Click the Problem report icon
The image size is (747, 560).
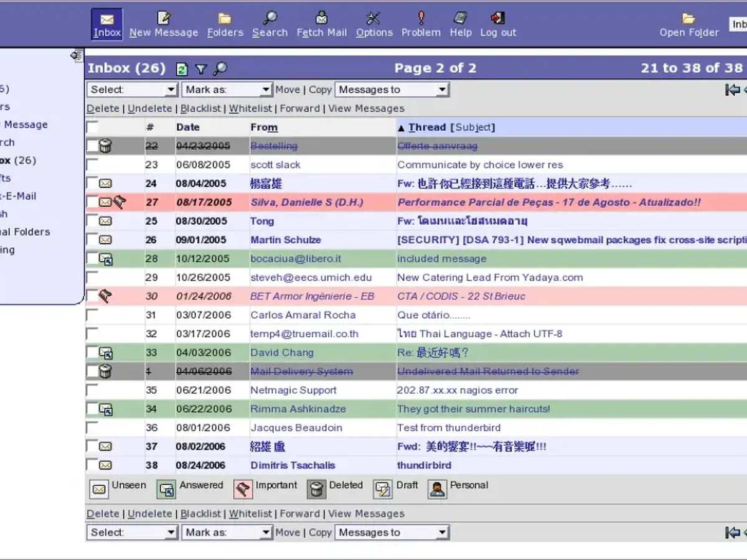coord(421,18)
